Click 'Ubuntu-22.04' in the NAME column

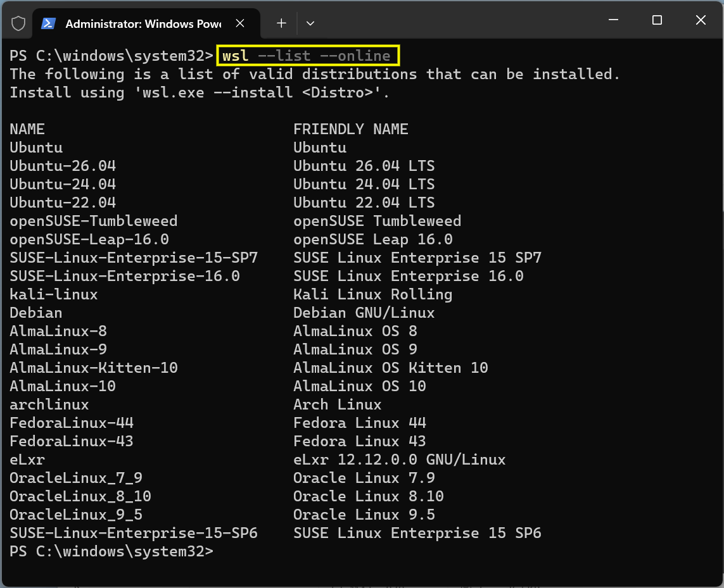click(x=63, y=203)
